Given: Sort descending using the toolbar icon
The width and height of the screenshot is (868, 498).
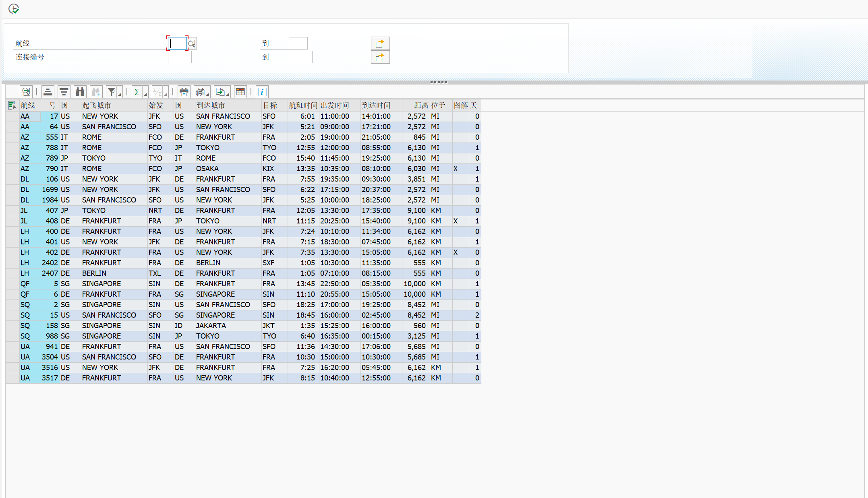Looking at the screenshot, I should [x=64, y=92].
